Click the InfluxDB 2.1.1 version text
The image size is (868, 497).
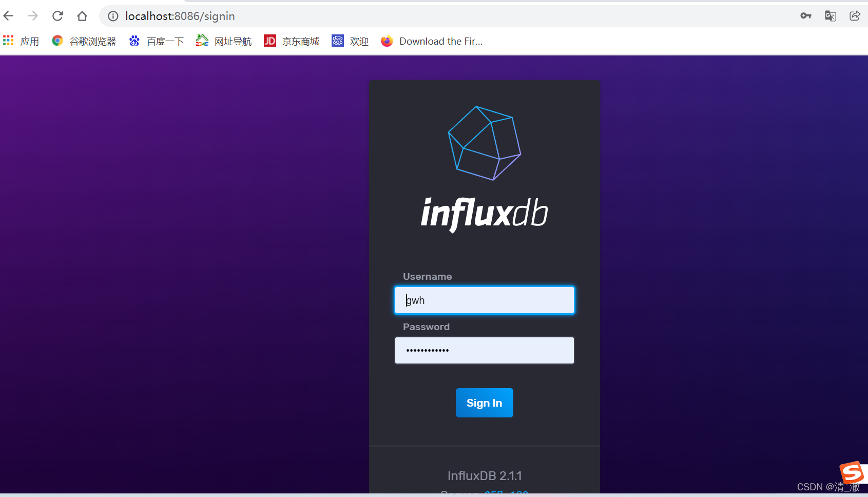485,475
